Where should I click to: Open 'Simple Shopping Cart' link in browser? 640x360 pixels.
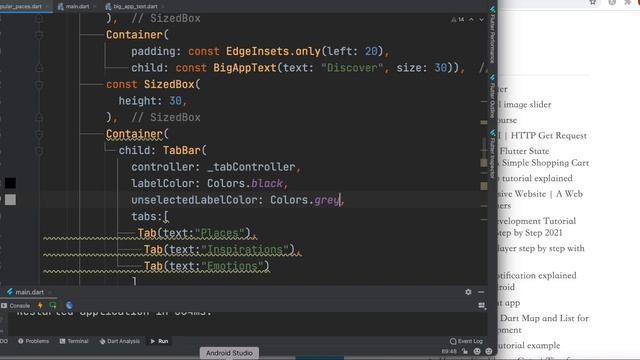point(545,162)
